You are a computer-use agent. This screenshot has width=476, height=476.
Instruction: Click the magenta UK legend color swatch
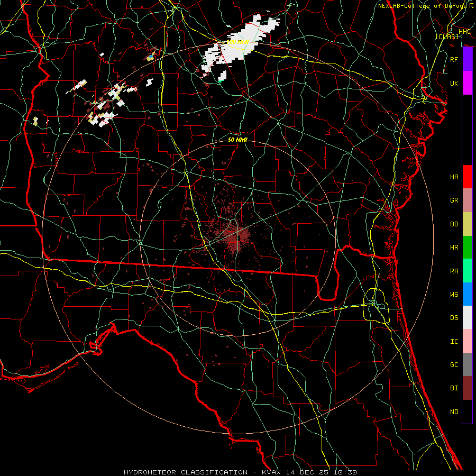tap(467, 83)
